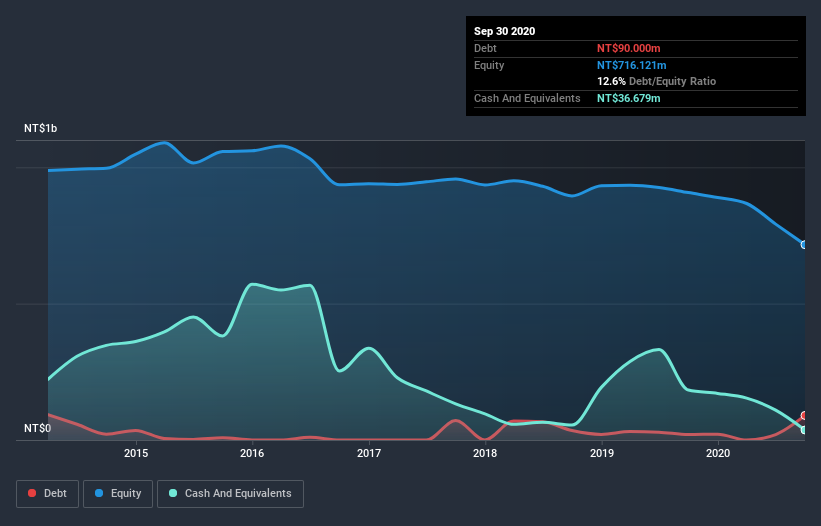Toggle Cash And Equivalents legend button
The image size is (821, 526).
(230, 494)
